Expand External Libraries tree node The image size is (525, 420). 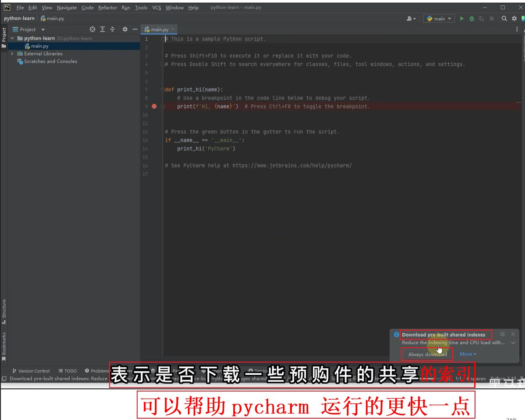12,53
